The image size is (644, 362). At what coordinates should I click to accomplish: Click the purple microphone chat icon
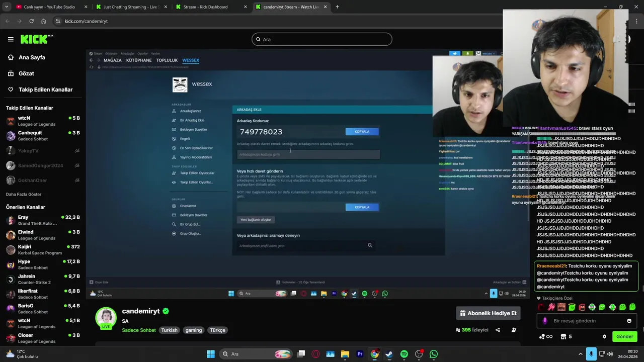(545, 321)
